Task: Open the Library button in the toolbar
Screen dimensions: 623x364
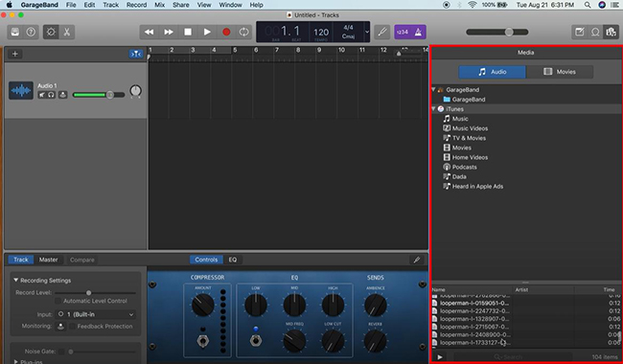Action: (x=15, y=33)
